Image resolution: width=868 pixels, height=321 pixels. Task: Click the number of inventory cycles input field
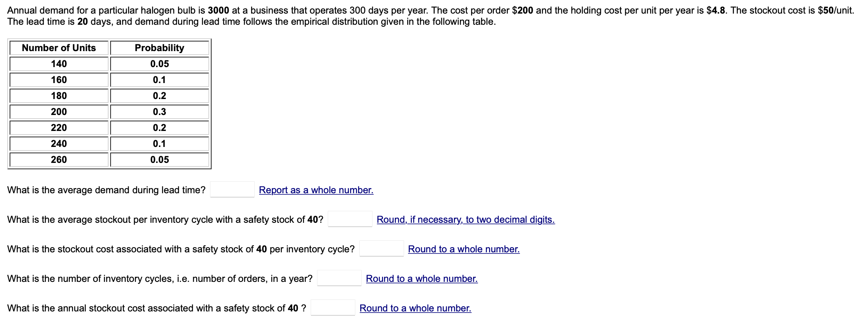(x=339, y=278)
